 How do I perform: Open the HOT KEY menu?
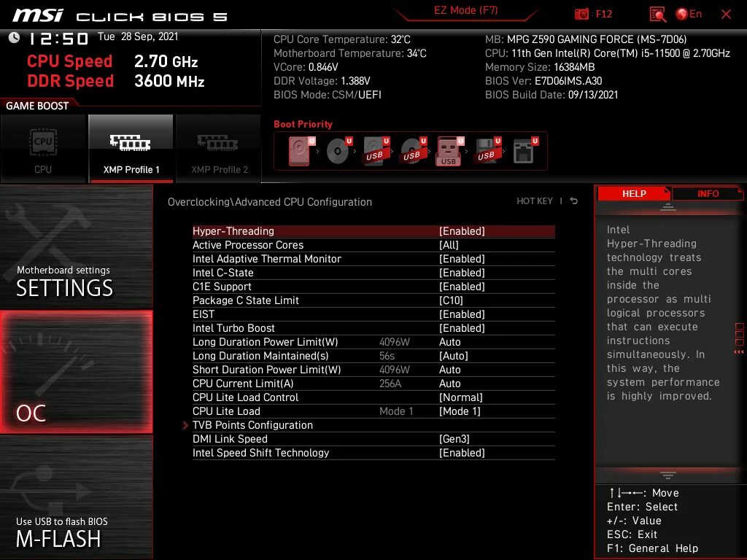tap(535, 201)
